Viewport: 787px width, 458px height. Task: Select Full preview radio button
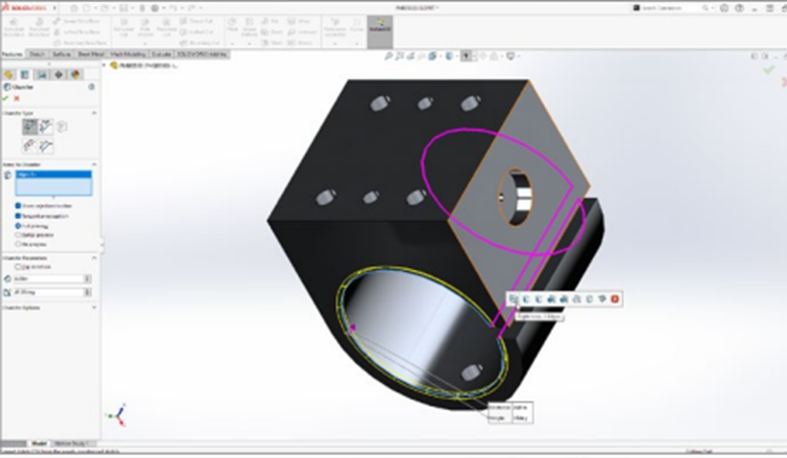18,226
